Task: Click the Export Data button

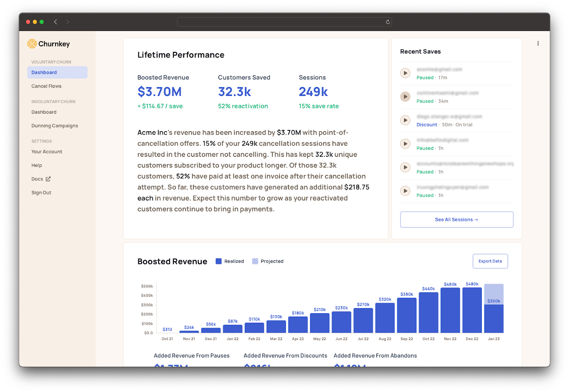Action: (x=490, y=261)
